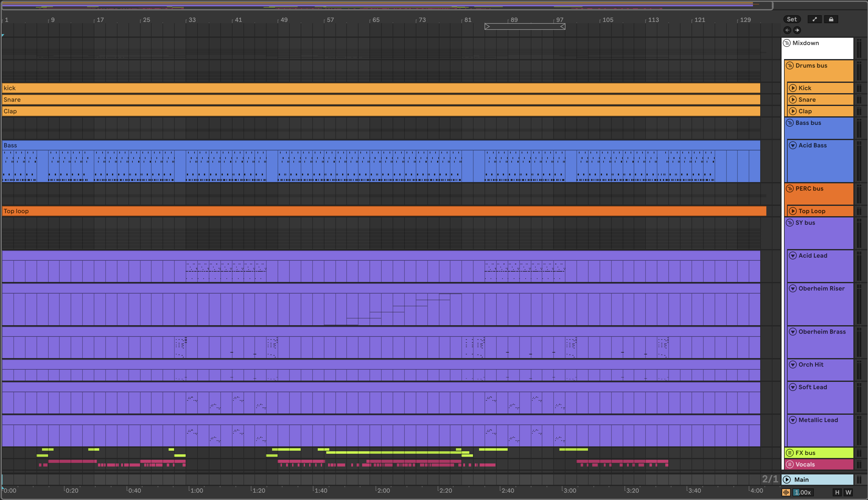Toggle the H optimize height button

837,492
